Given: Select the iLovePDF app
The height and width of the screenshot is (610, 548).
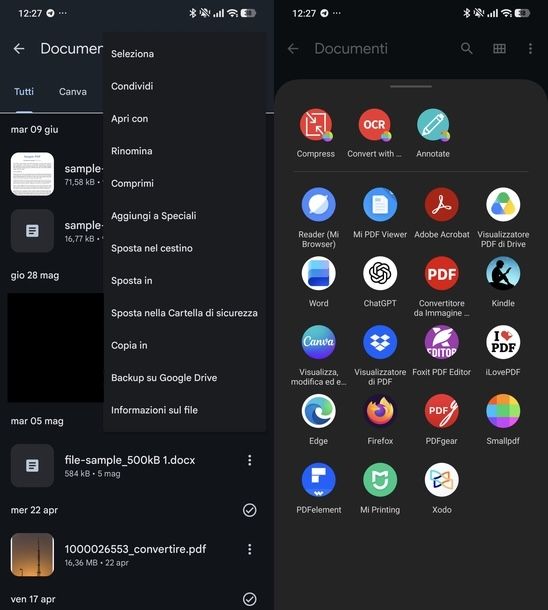Looking at the screenshot, I should 503,342.
